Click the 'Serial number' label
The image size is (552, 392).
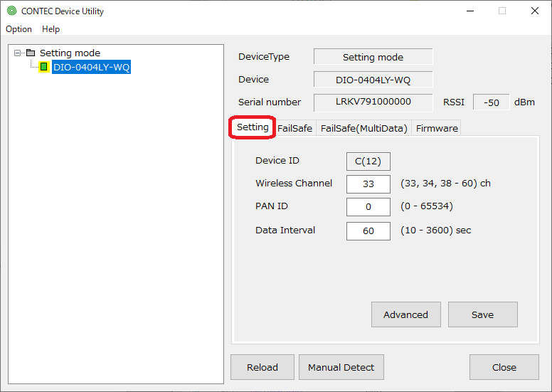270,102
